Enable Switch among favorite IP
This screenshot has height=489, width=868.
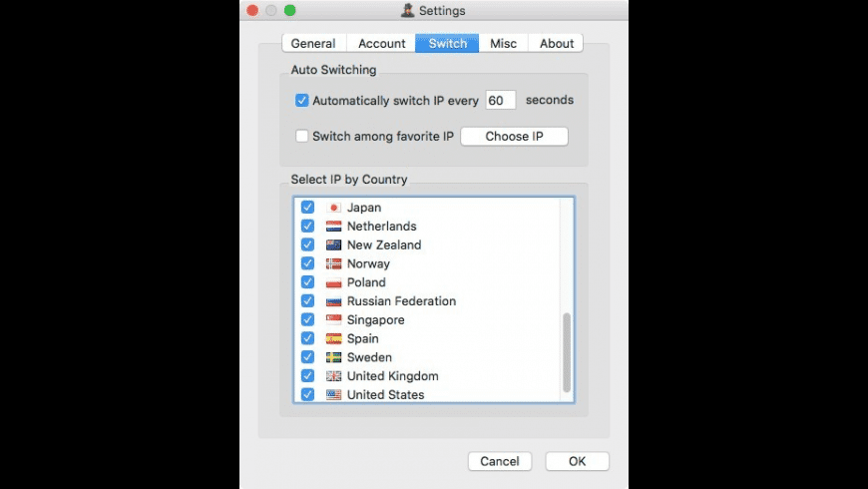pos(301,136)
